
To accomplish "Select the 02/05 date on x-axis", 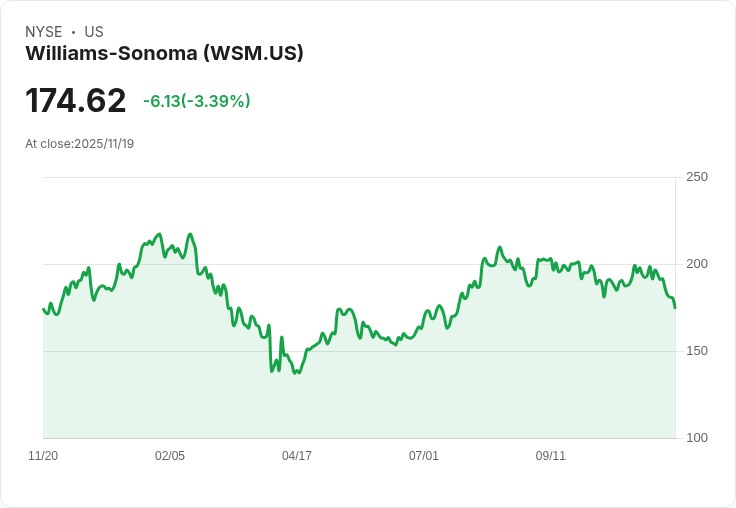I will [170, 456].
